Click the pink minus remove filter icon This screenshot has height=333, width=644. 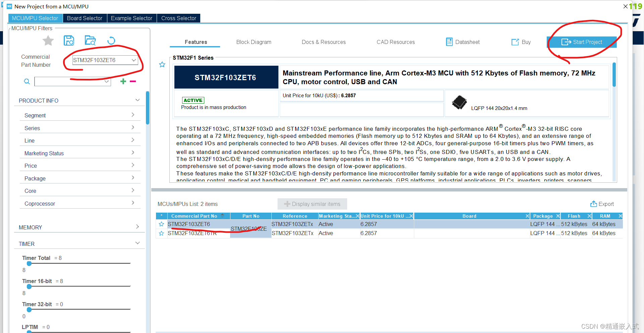pyautogui.click(x=133, y=81)
